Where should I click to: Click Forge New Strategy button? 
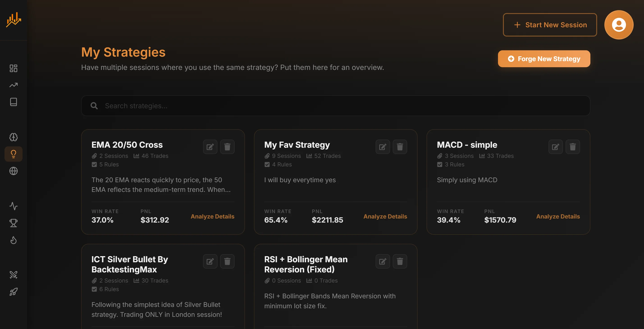544,59
